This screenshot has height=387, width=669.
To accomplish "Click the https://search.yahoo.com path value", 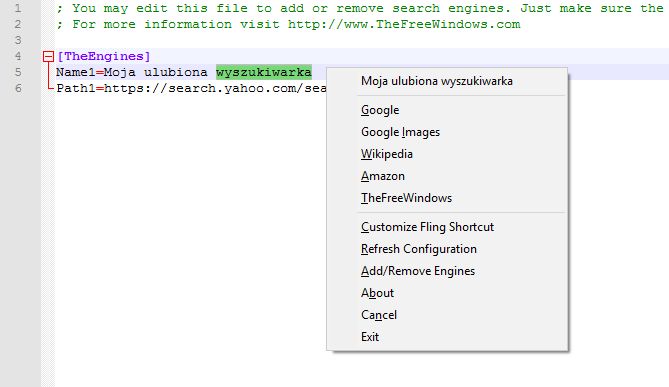I will click(x=215, y=88).
